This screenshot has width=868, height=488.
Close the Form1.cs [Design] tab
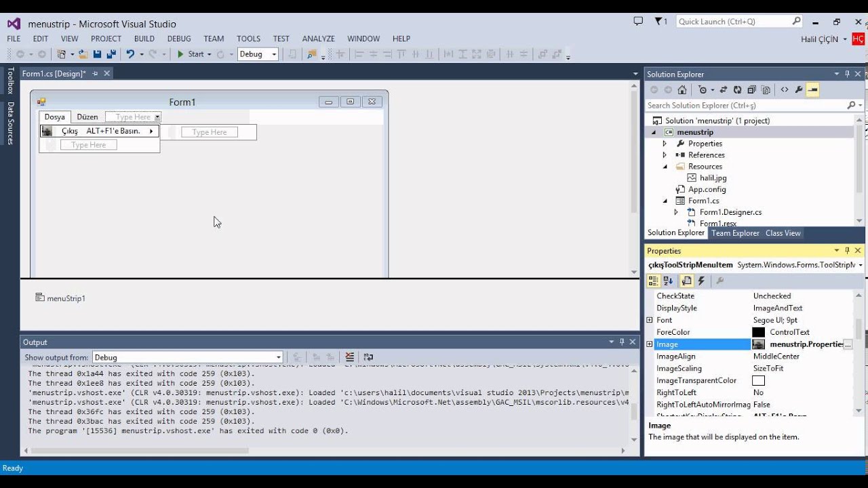point(106,73)
